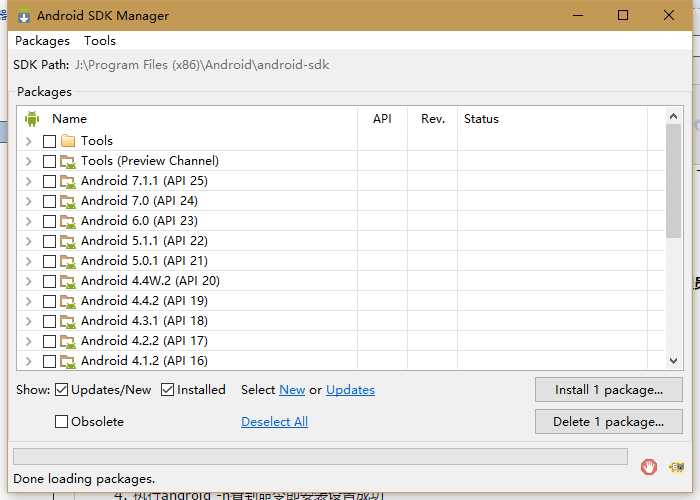Toggle the Installed show checkbox
Viewport: 700px width, 500px height.
coord(167,390)
